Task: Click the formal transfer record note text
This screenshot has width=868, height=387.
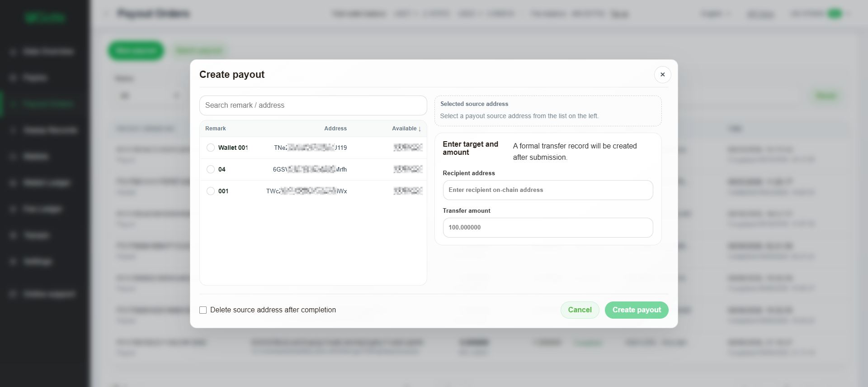Action: (x=575, y=152)
